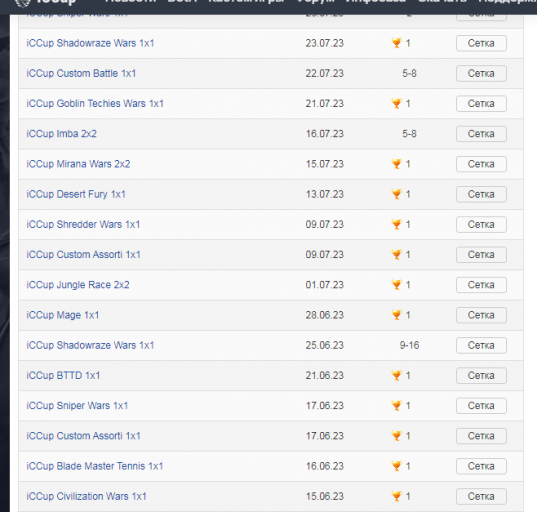537x512 pixels.
Task: Select the date 15.07.23
Action: pyautogui.click(x=325, y=164)
